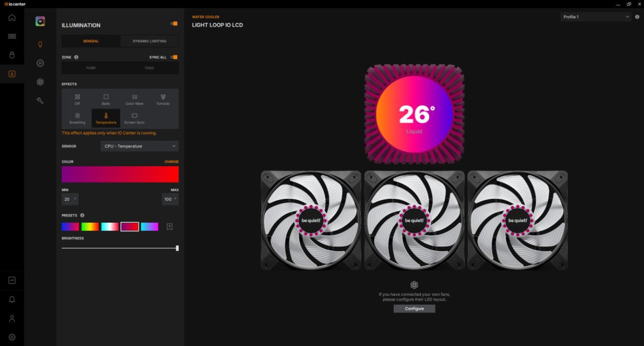Click the Brightness slider handle
The image size is (644, 346).
click(177, 248)
